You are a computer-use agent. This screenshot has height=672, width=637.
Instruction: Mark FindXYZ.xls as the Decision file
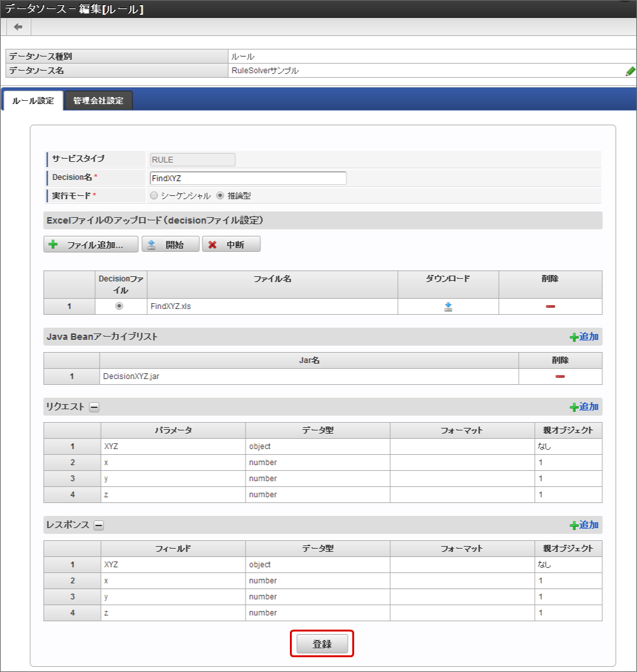coord(119,306)
